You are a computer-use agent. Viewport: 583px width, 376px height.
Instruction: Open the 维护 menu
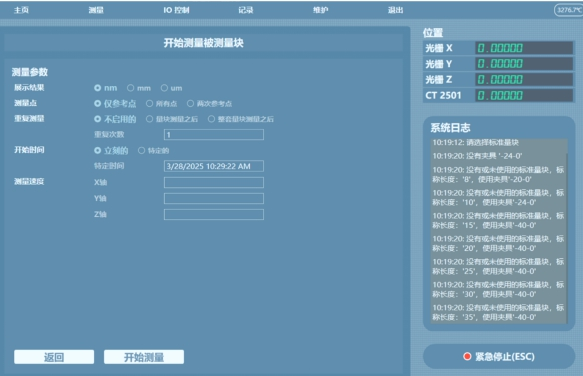321,10
